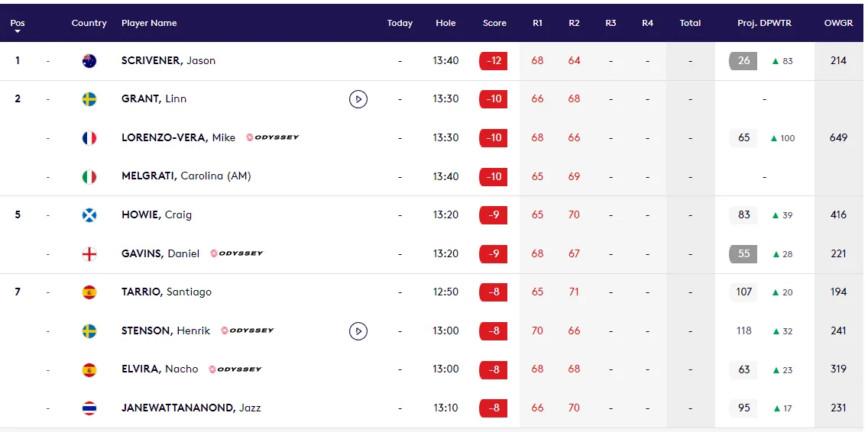Click Spanish flag beside Nacho Elvira
Screen dimensions: 868x432
89,369
